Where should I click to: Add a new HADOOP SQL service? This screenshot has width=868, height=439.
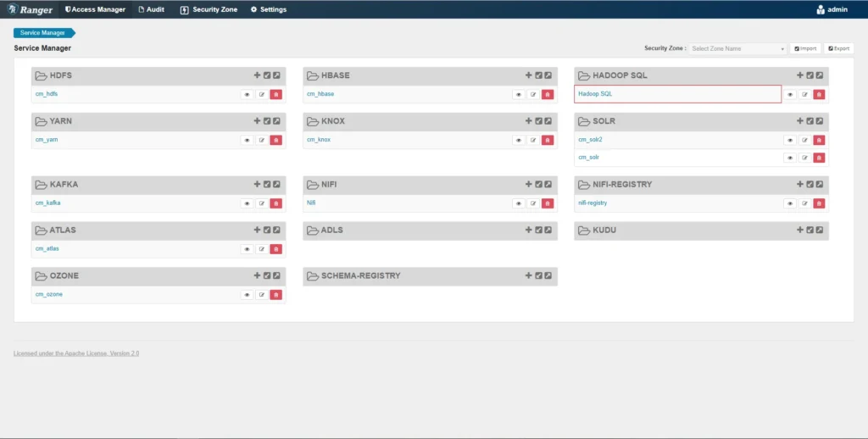click(800, 75)
